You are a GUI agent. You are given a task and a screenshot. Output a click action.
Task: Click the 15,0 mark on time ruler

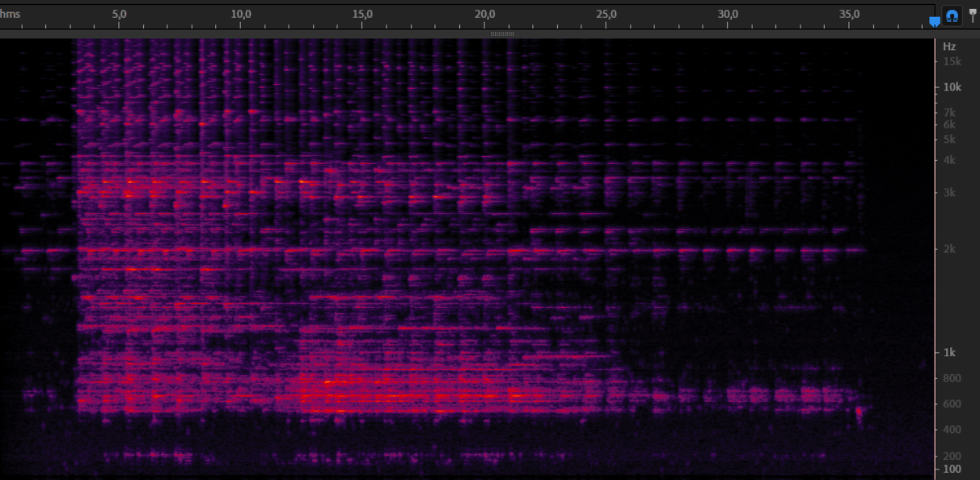tap(362, 15)
